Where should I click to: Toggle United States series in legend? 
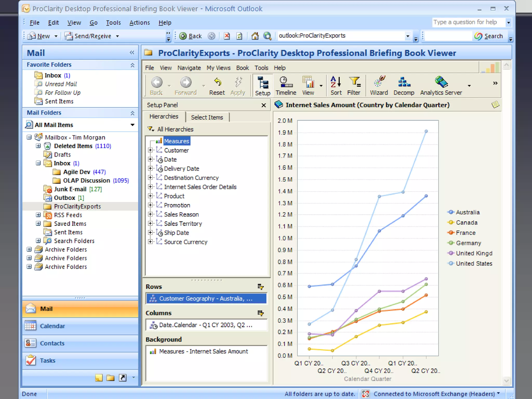click(474, 263)
